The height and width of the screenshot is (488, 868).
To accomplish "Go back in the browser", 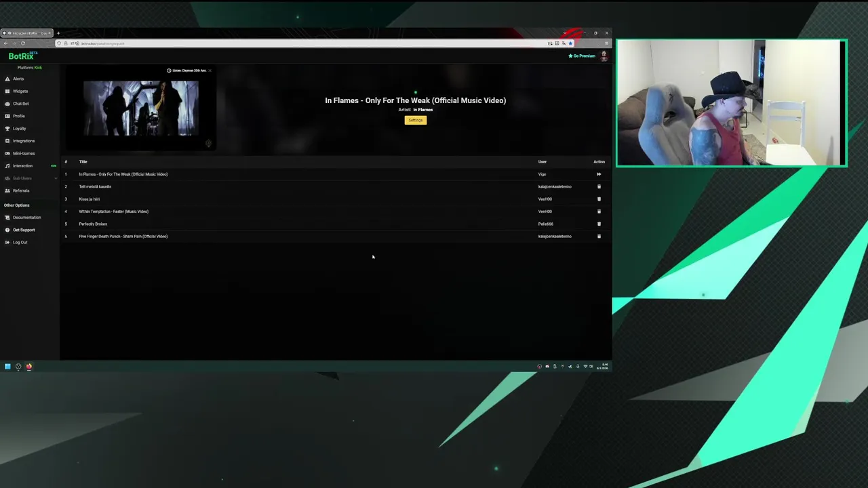I will 5,43.
